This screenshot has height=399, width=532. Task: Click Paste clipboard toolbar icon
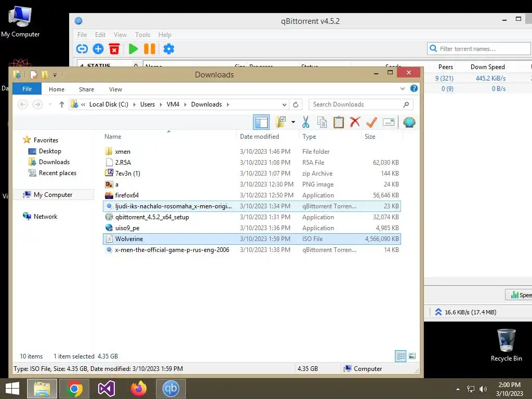point(339,122)
